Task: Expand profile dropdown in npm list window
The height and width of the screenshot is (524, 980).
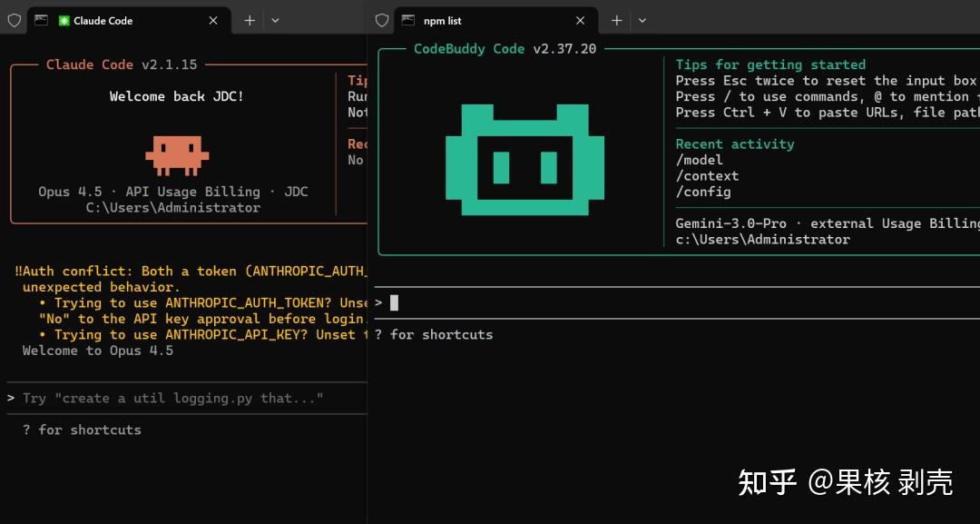Action: [x=642, y=21]
